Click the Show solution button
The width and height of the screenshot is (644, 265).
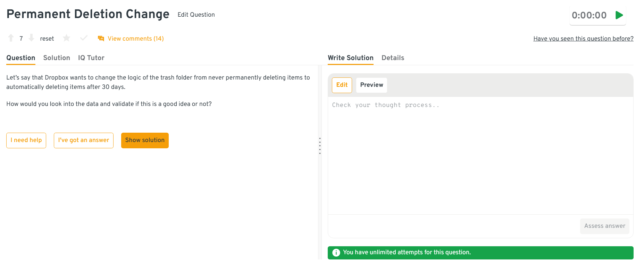click(x=145, y=140)
